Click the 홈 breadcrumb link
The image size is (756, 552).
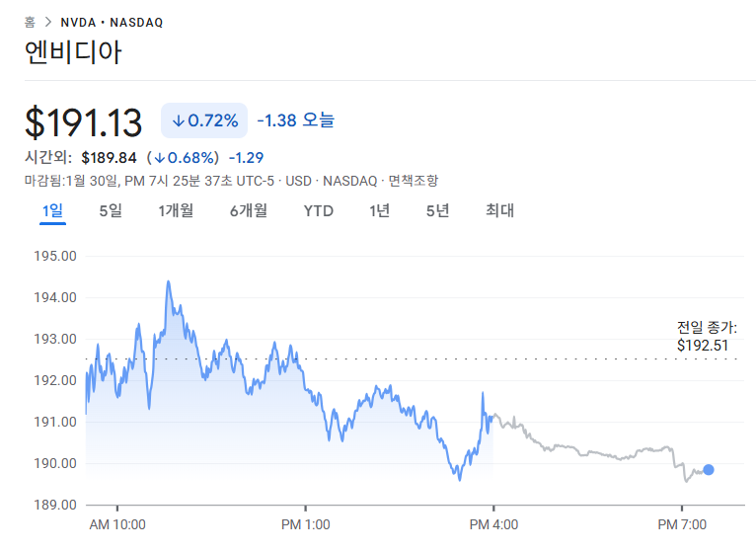pyautogui.click(x=30, y=22)
